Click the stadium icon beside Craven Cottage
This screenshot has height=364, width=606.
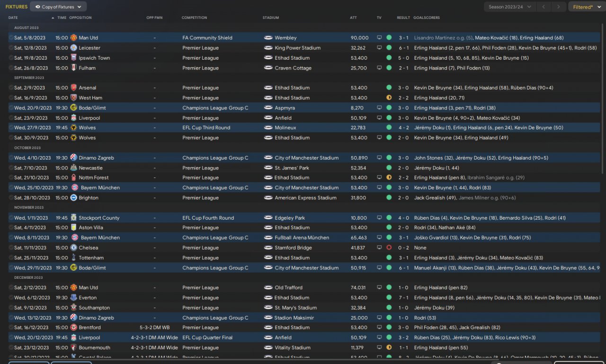pos(268,68)
